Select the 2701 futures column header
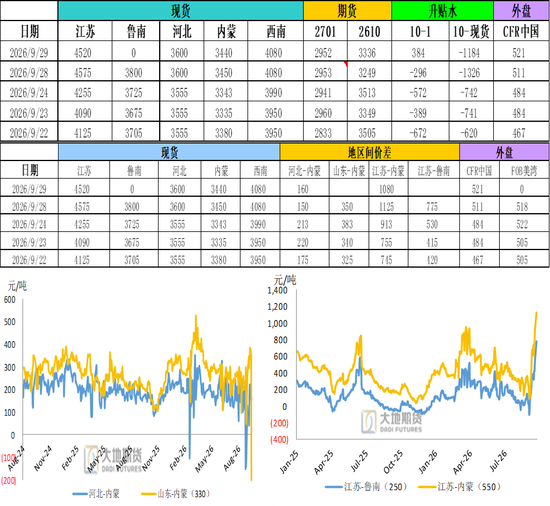Image resolution: width=550 pixels, height=506 pixels. pos(325,31)
